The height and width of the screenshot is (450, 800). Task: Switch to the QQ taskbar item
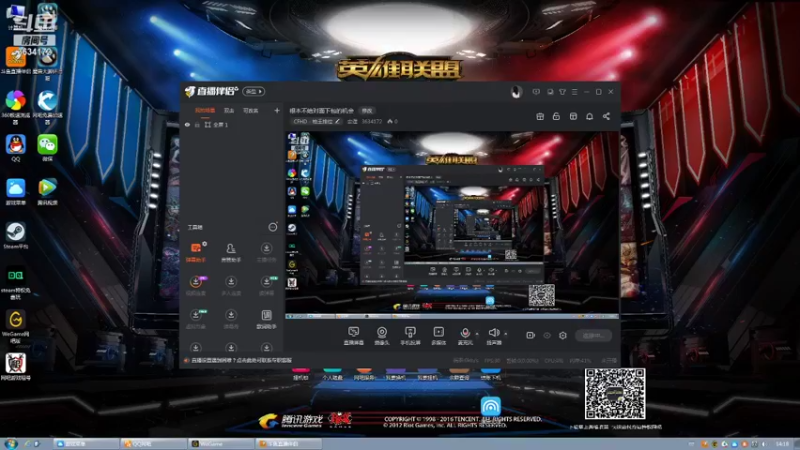[153, 444]
